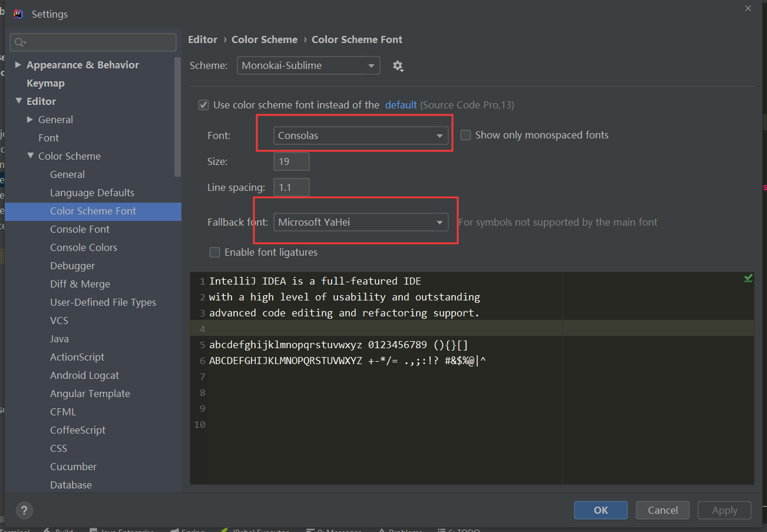
Task: Open the scheme actions gear menu
Action: (398, 66)
